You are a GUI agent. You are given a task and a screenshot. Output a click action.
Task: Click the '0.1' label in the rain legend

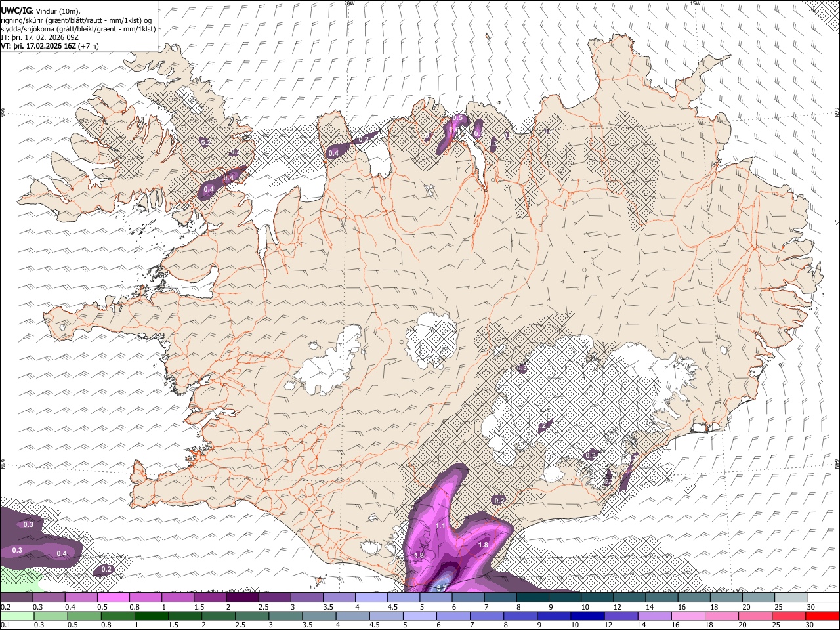point(5,625)
